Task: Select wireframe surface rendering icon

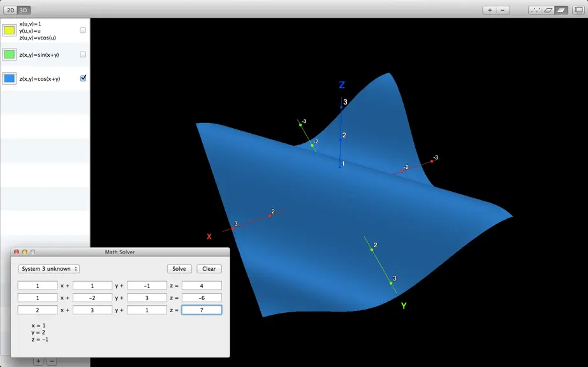Action: coord(548,10)
